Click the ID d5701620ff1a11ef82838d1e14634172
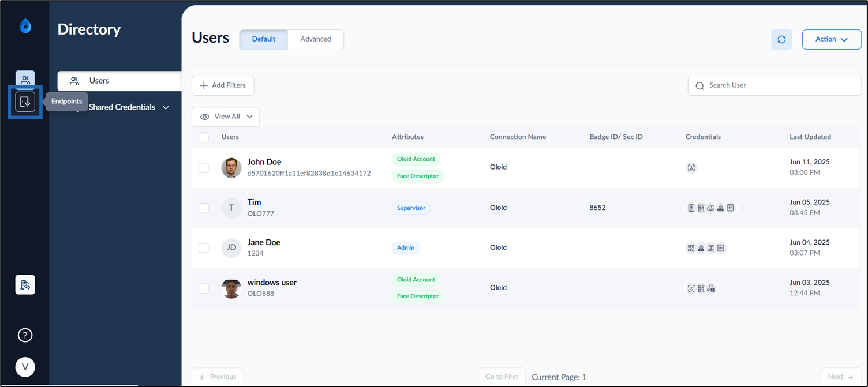 [309, 174]
